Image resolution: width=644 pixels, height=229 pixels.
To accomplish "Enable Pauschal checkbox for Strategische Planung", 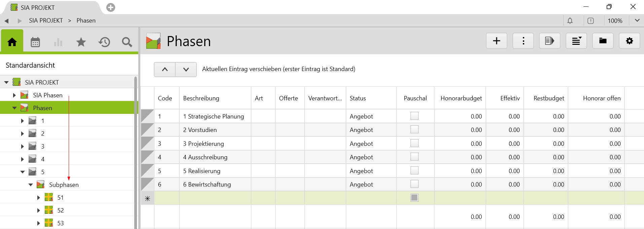I will point(414,116).
